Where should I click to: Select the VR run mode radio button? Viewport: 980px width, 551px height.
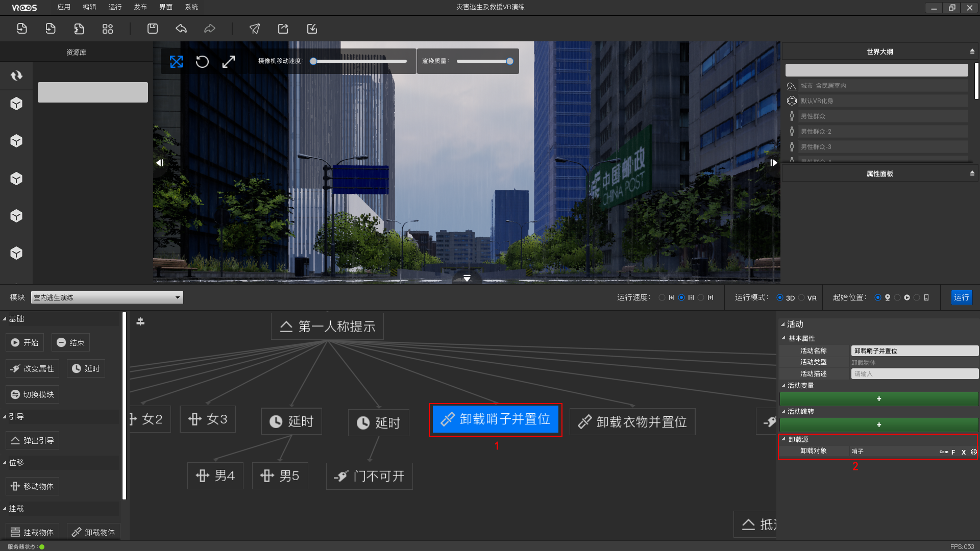click(801, 297)
